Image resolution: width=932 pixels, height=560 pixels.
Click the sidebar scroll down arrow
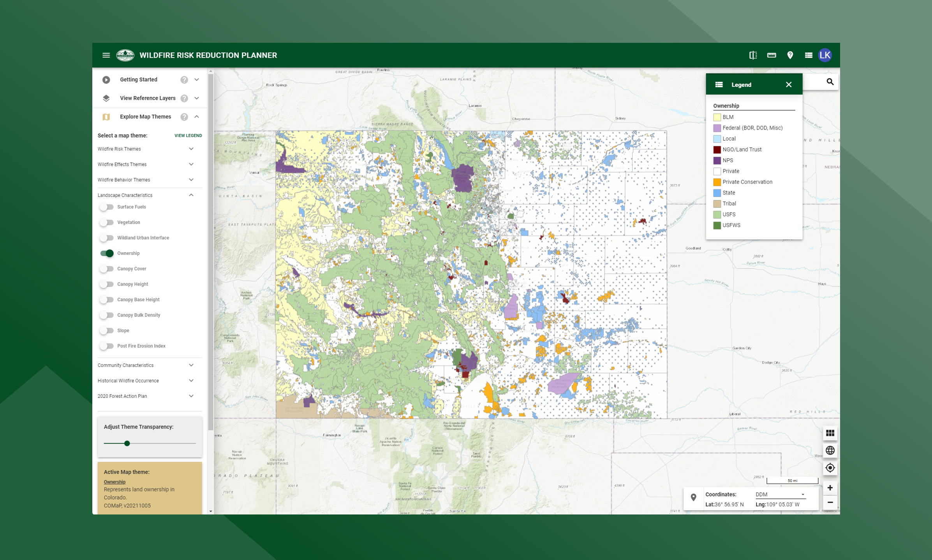click(211, 511)
